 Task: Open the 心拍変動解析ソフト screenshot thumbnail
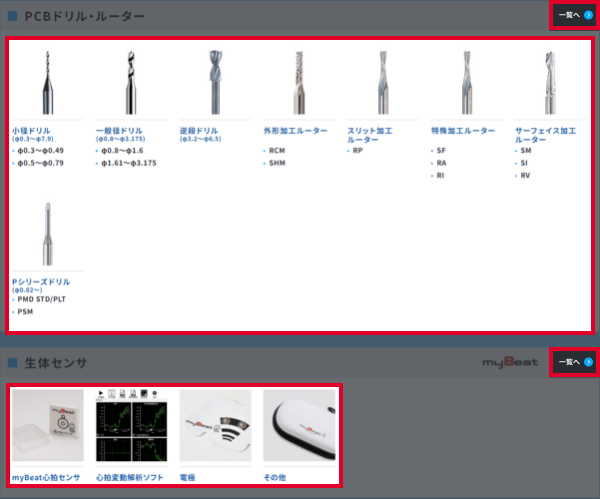[x=131, y=426]
